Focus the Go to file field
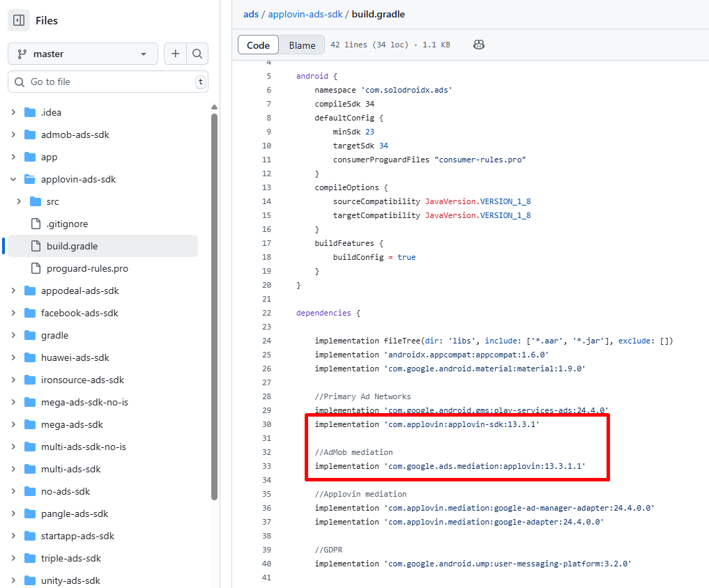This screenshot has width=709, height=588. 107,82
